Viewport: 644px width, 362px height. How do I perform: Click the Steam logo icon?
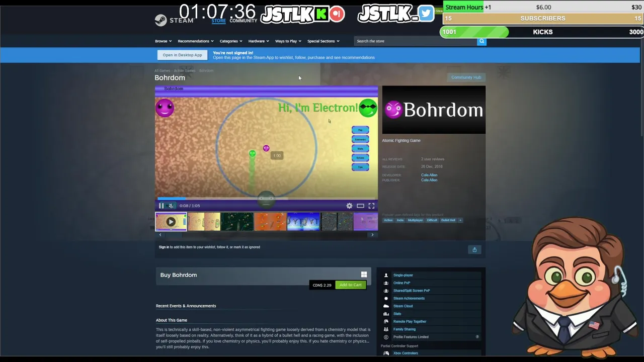coord(160,20)
